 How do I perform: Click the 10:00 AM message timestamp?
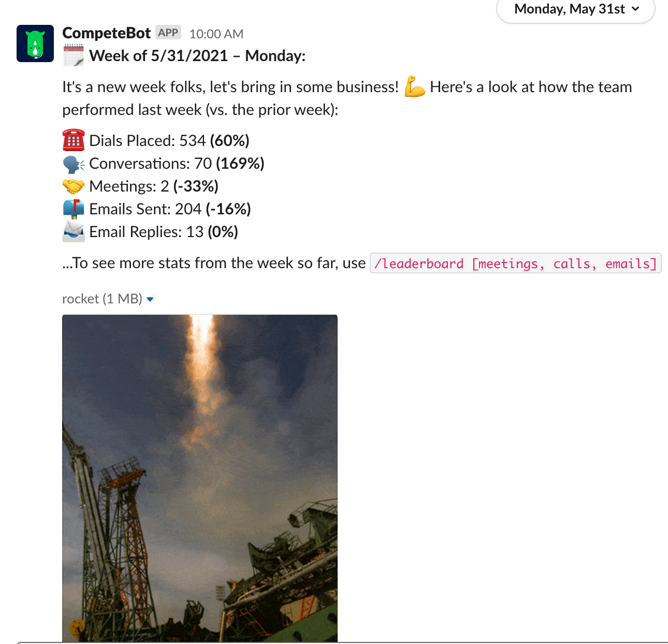point(216,34)
